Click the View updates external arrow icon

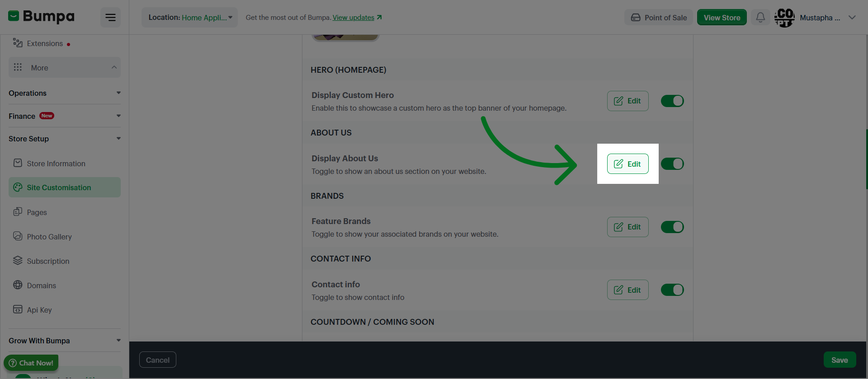coord(379,17)
